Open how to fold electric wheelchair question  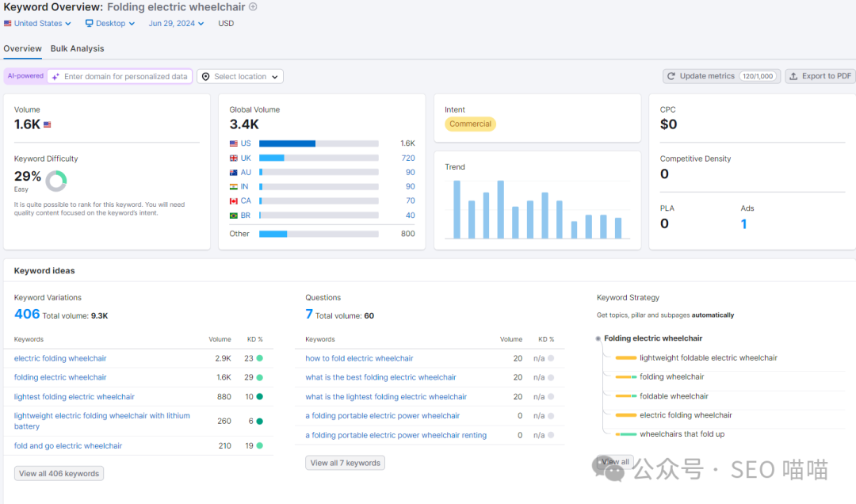point(359,358)
